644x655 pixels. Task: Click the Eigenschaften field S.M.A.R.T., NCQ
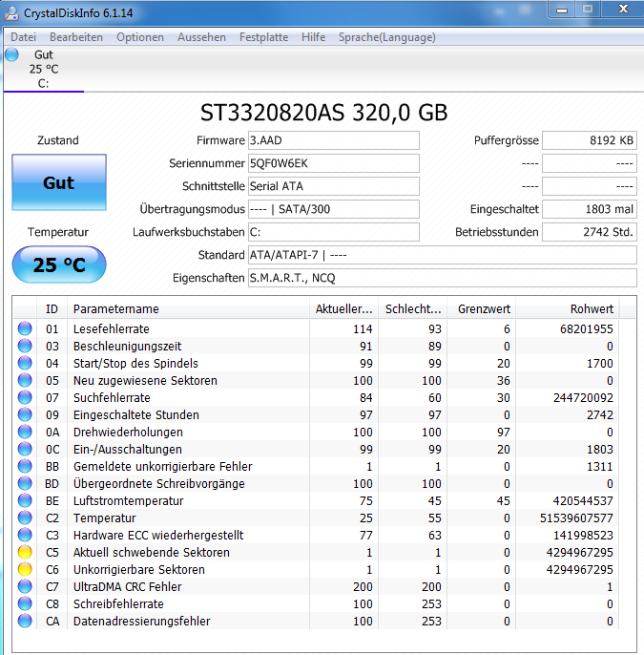[x=443, y=278]
